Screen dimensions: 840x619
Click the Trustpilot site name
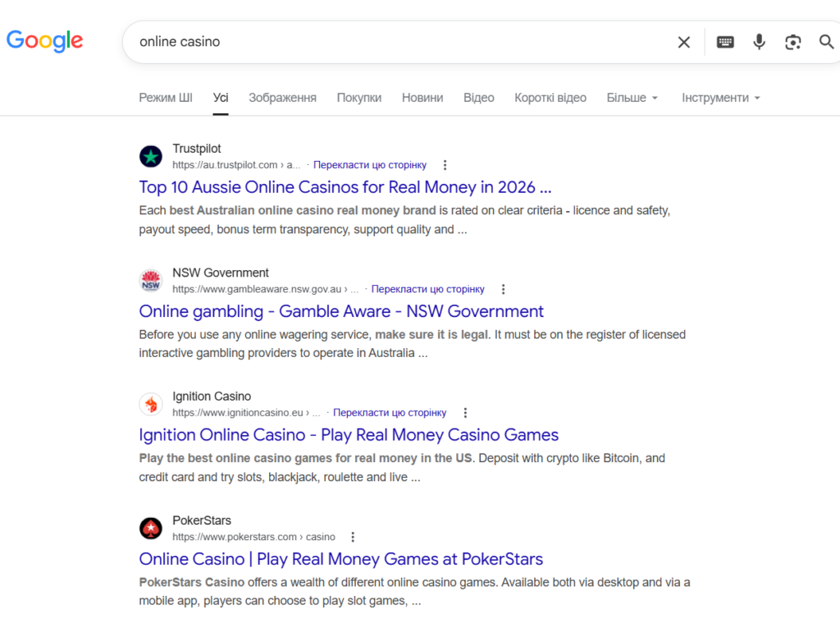[197, 149]
